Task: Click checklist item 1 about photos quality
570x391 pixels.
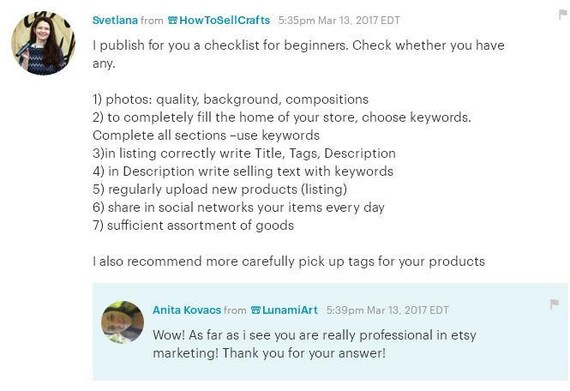Action: tap(230, 99)
